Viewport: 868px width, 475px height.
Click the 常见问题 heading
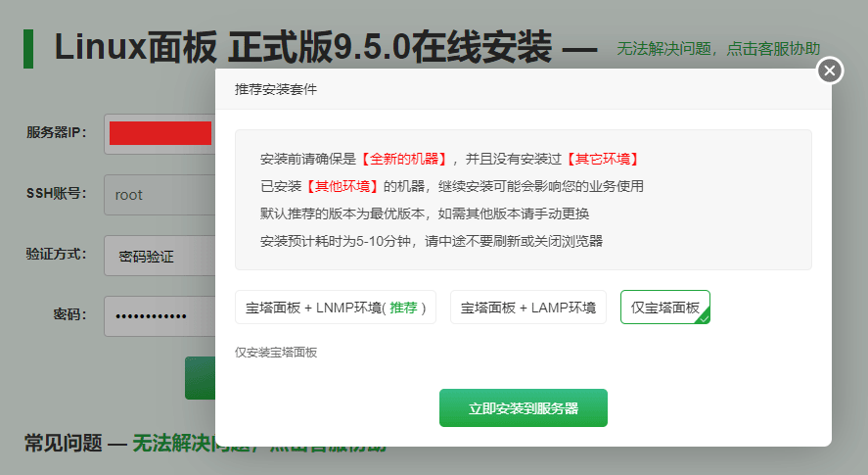click(63, 444)
